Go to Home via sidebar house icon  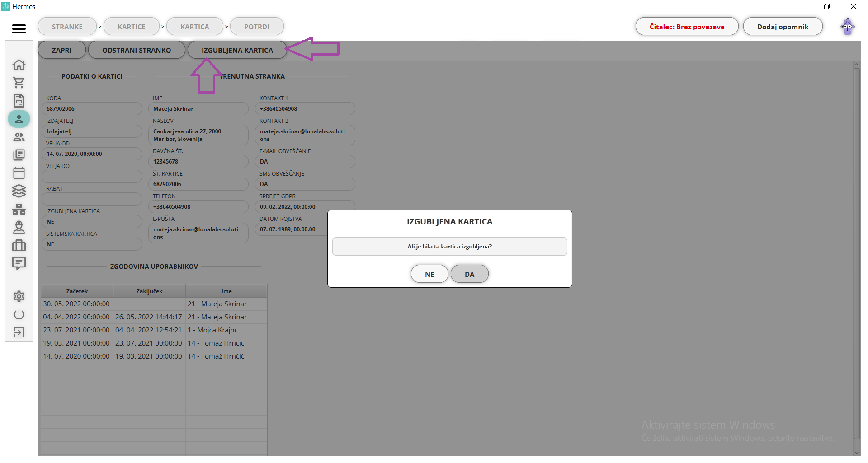(19, 65)
